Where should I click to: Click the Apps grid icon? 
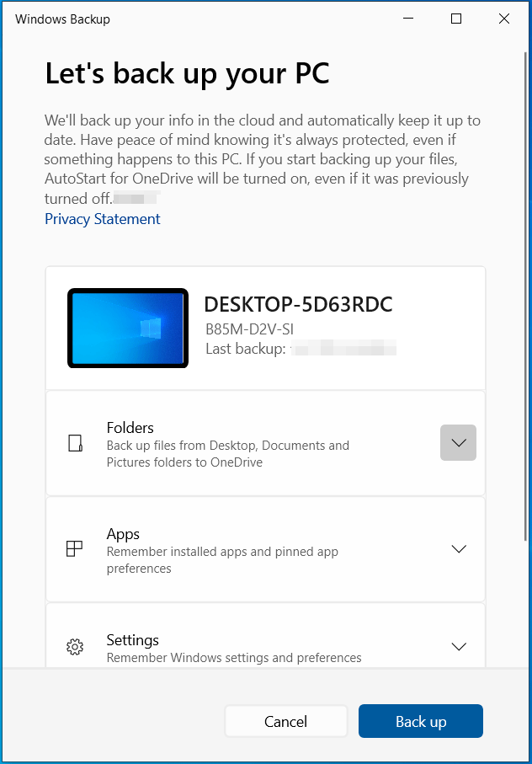tap(74, 548)
